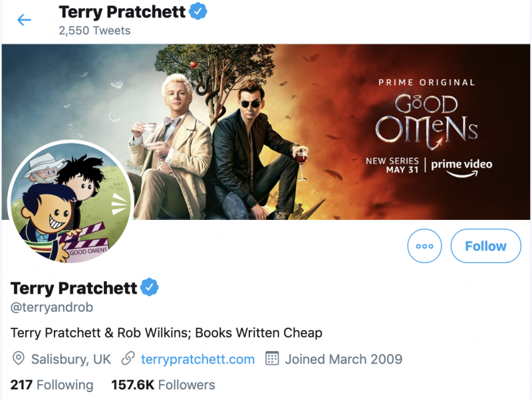
Task: Click the bio text about Rob Wilkins
Action: pos(166,333)
